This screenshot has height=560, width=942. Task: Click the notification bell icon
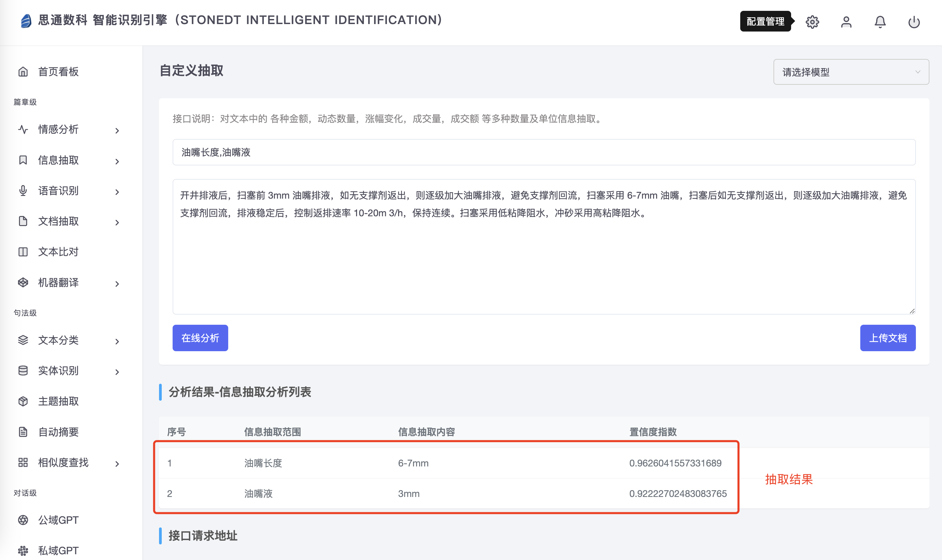pos(880,22)
